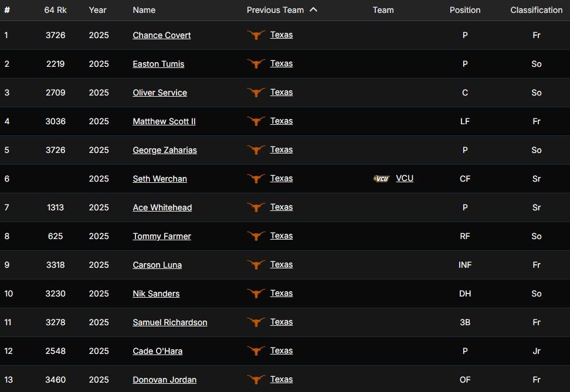570x392 pixels.
Task: Toggle the Previous Team sort arrow
Action: tap(313, 10)
